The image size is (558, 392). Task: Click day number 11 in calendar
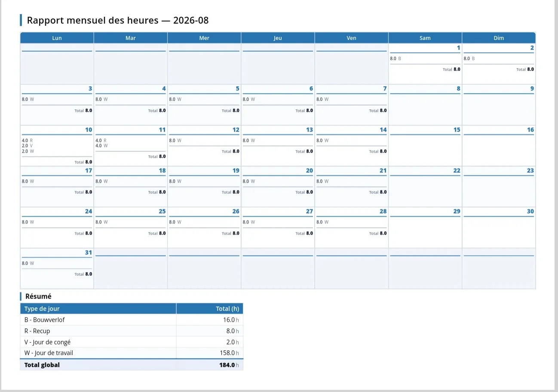[x=162, y=130]
